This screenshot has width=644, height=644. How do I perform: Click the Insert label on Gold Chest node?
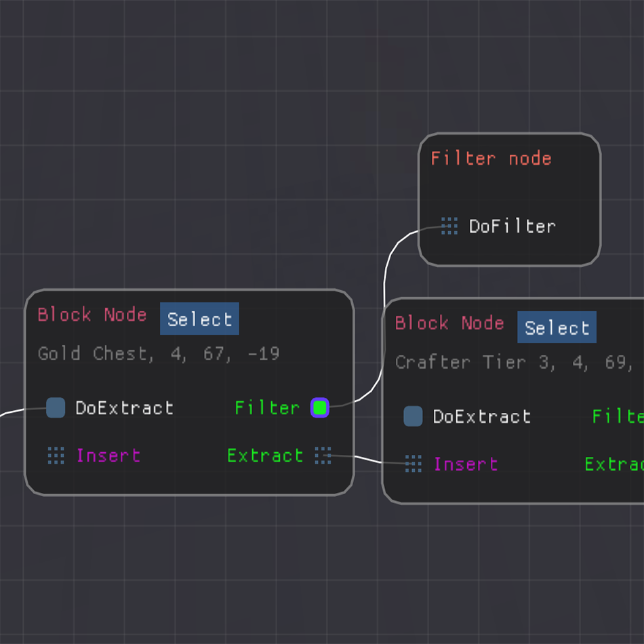click(108, 456)
